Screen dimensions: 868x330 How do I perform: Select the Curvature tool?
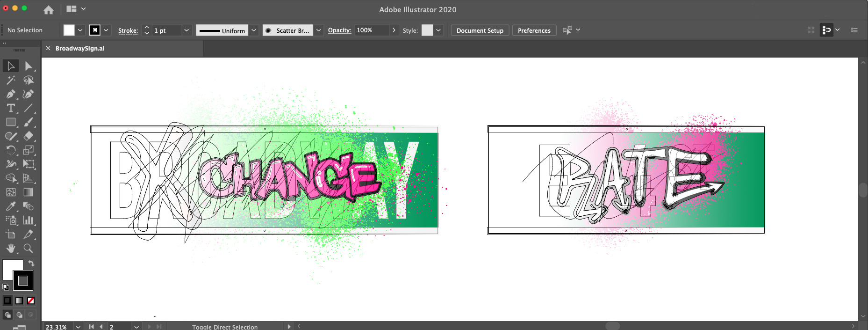click(x=29, y=94)
